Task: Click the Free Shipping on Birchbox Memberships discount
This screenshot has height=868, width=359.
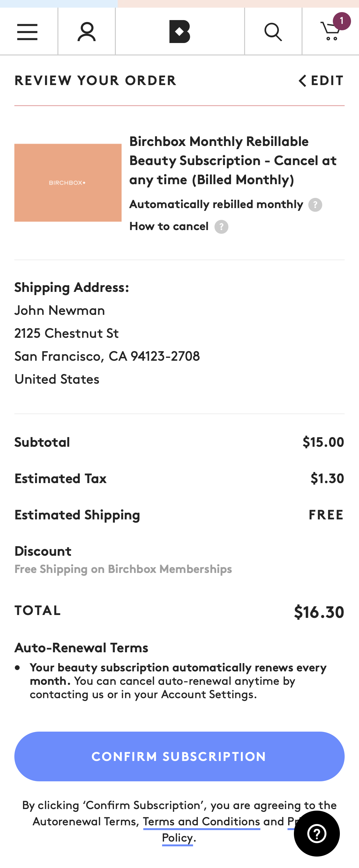Action: (123, 569)
